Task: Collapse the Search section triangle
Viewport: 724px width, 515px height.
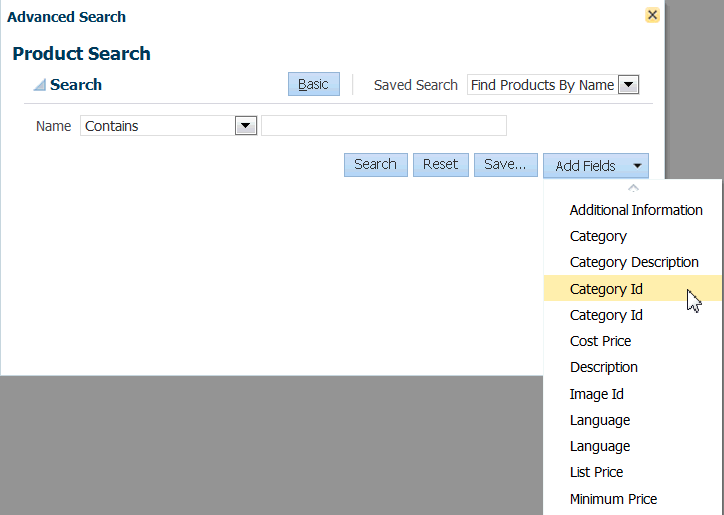Action: tap(40, 85)
